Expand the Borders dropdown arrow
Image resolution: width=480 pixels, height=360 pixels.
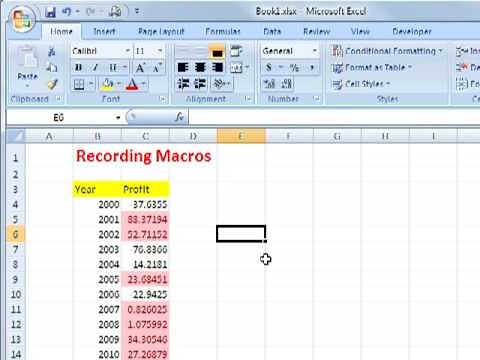pyautogui.click(x=91, y=84)
